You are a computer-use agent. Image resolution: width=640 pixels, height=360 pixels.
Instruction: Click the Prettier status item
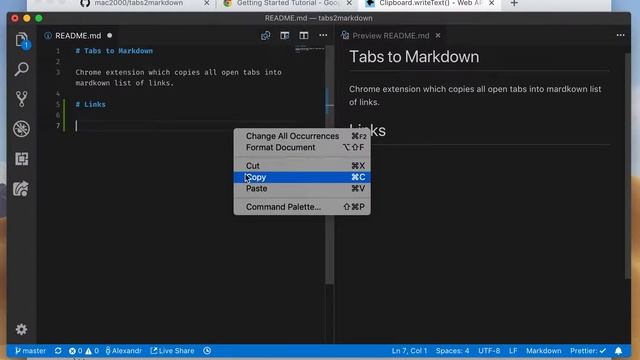tap(588, 351)
